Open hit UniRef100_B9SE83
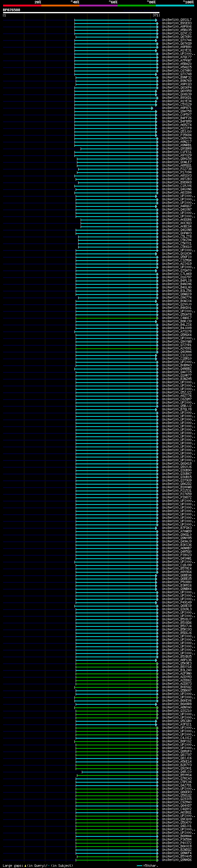 pyautogui.click(x=176, y=23)
